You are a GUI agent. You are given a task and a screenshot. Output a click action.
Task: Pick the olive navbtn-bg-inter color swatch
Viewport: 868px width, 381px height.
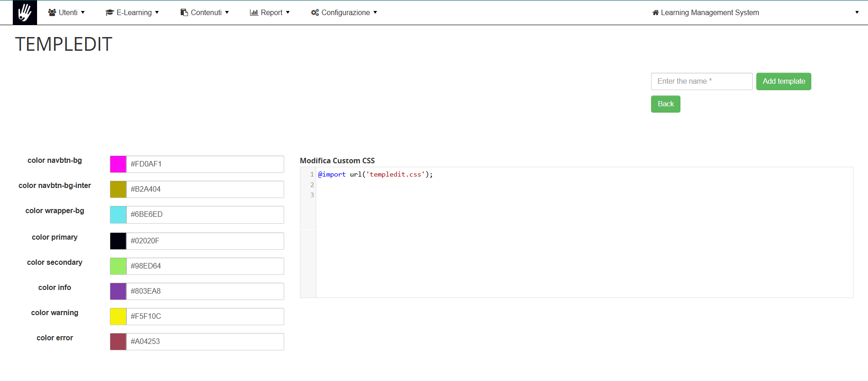coord(118,189)
